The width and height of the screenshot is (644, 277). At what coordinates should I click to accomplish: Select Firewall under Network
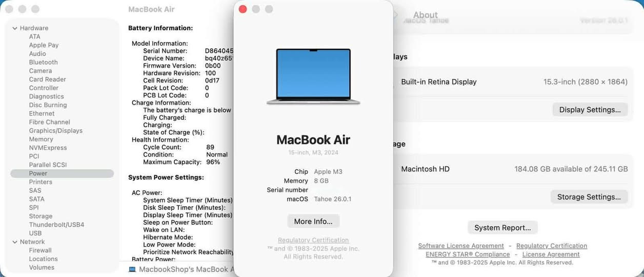[40, 250]
